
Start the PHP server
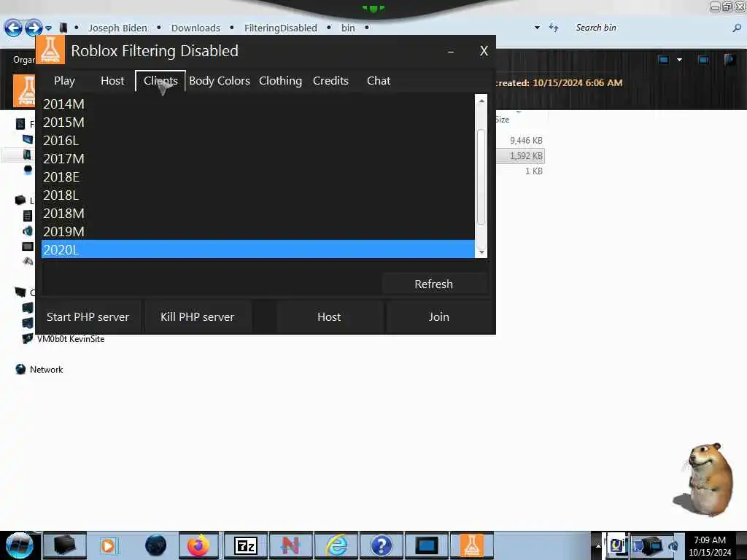pyautogui.click(x=88, y=317)
